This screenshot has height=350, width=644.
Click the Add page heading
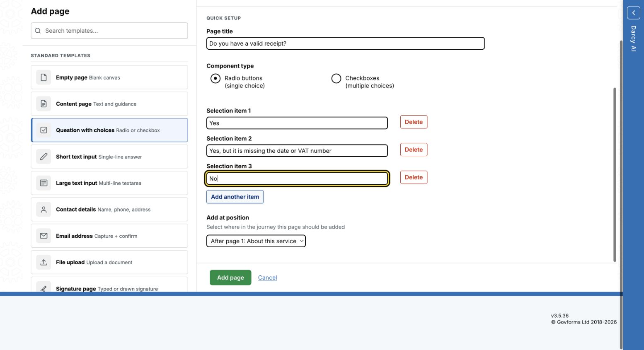tap(50, 11)
